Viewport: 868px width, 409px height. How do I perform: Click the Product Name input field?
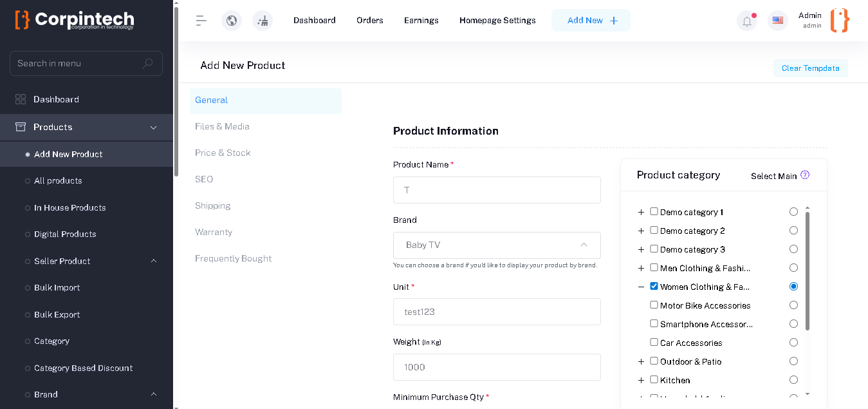(497, 190)
